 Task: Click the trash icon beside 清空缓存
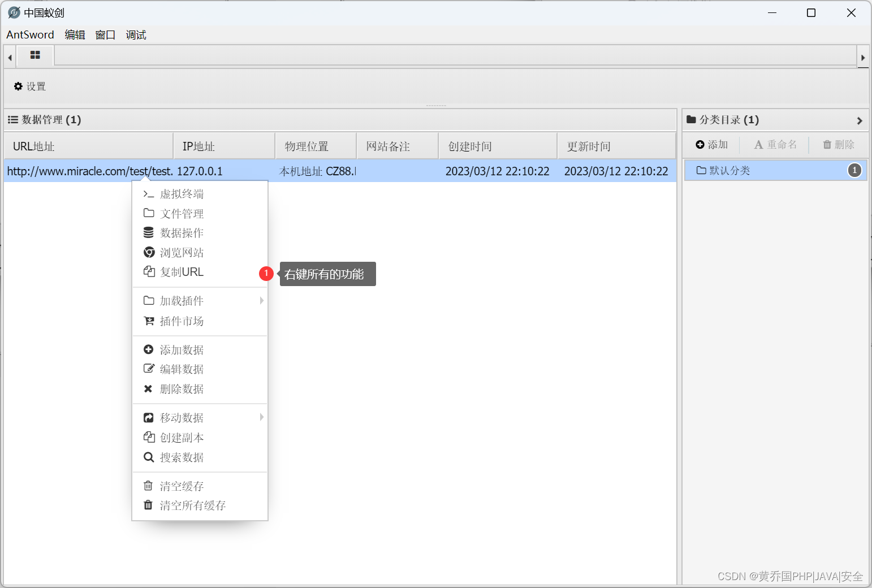coord(148,486)
